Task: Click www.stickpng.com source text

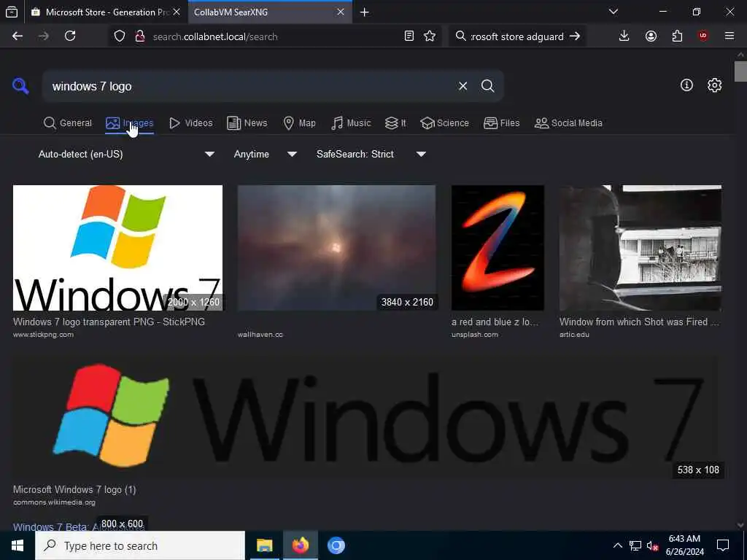Action: pyautogui.click(x=43, y=334)
